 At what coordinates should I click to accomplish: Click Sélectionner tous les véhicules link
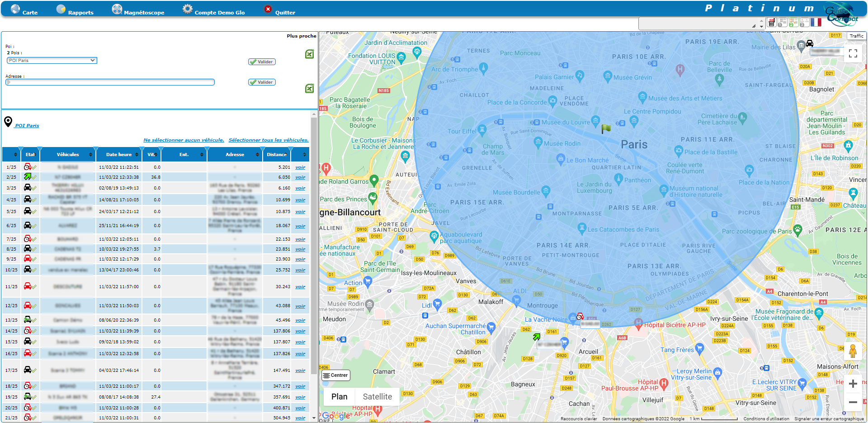point(269,140)
